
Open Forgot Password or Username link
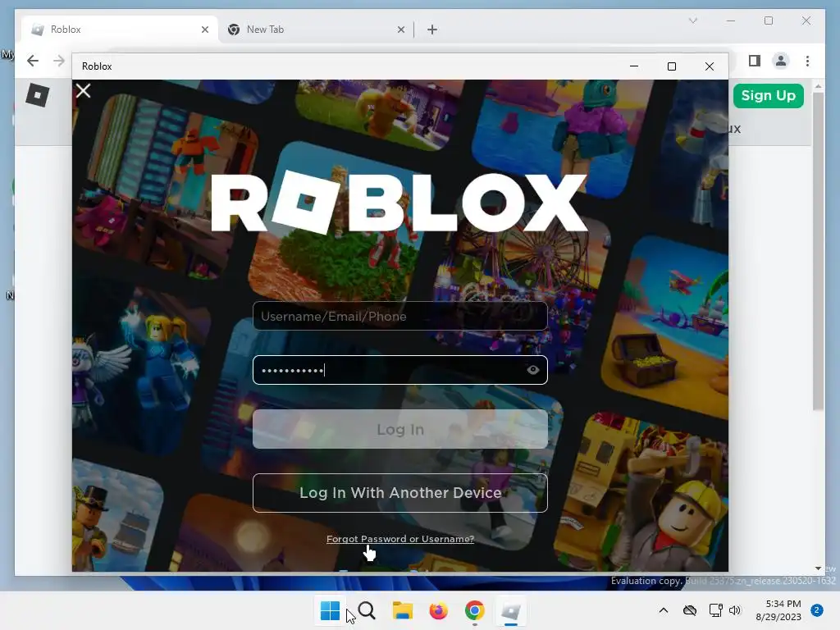pos(400,539)
